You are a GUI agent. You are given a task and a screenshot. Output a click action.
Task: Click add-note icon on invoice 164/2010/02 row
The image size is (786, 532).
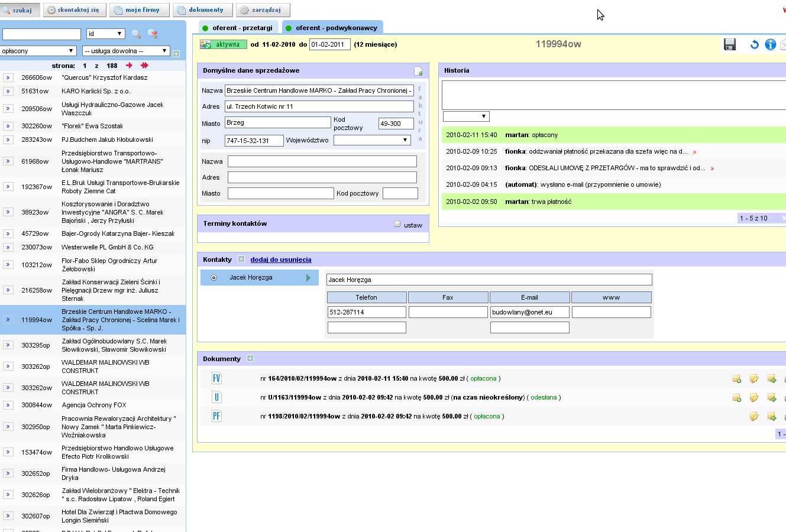tap(737, 379)
